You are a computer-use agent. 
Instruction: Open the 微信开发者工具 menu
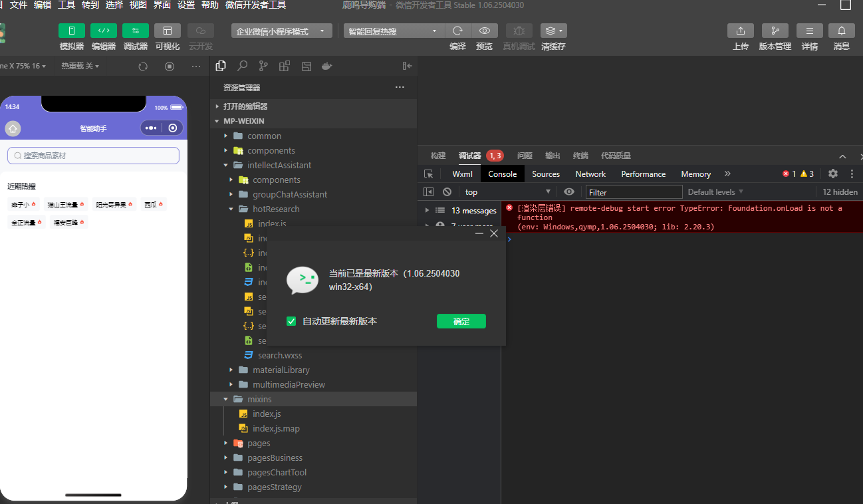click(x=256, y=5)
